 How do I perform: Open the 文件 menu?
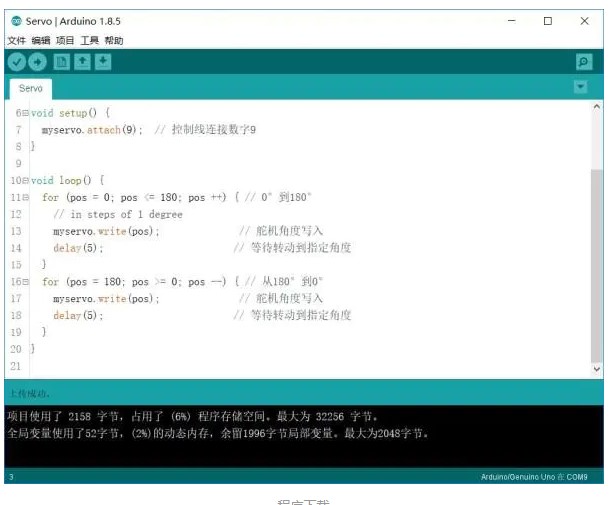tap(16, 40)
